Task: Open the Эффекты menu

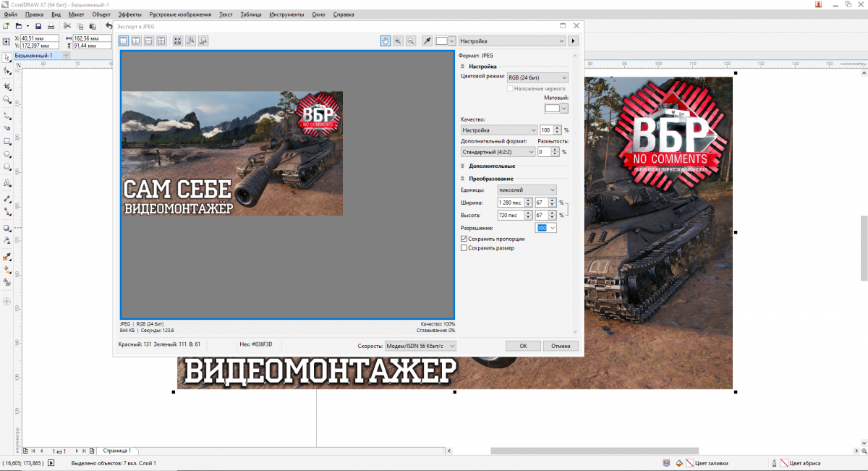Action: coord(129,14)
